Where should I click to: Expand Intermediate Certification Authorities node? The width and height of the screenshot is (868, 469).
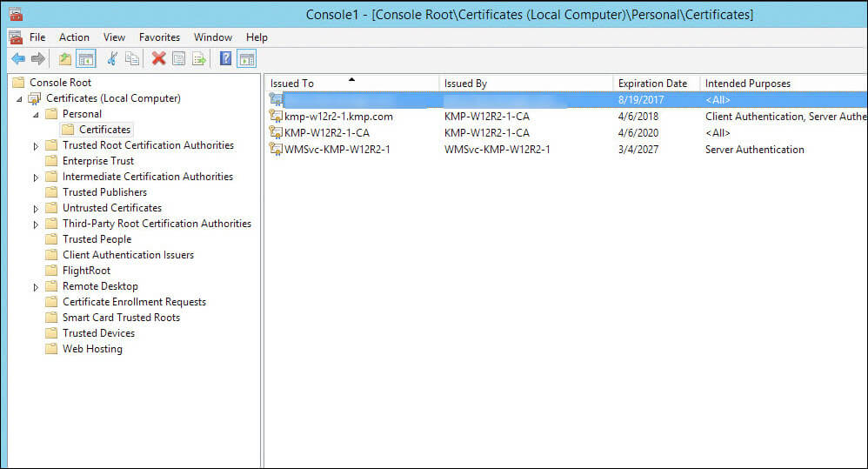tap(36, 178)
